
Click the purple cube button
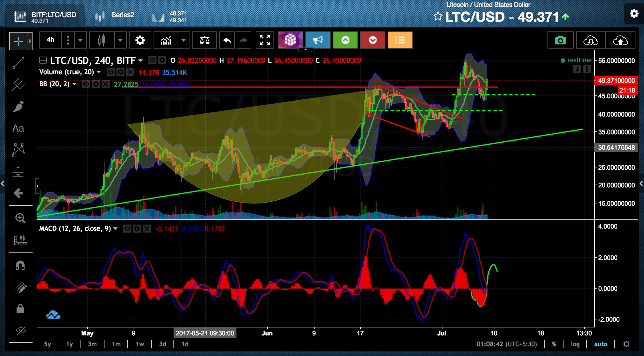click(290, 40)
